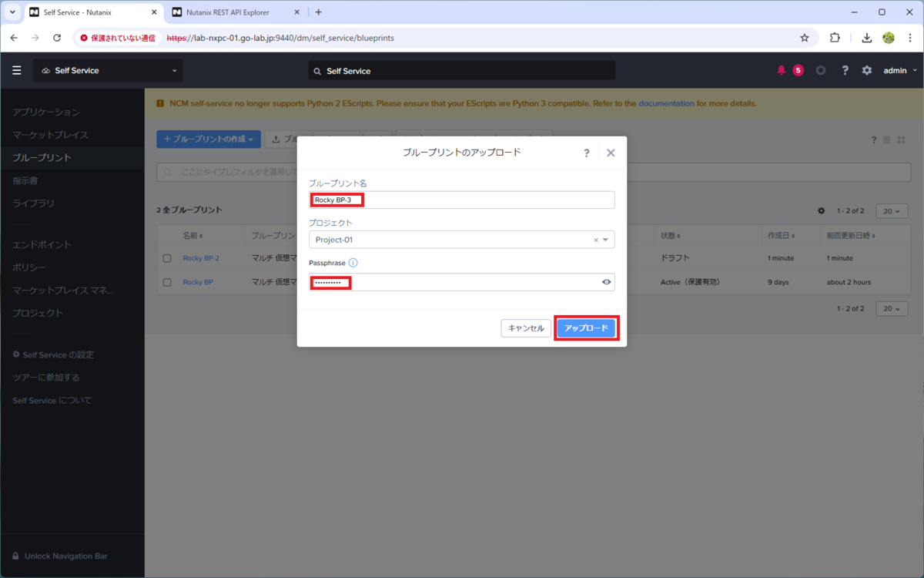Open the settings gear in top header
The width and height of the screenshot is (924, 578).
coord(867,70)
